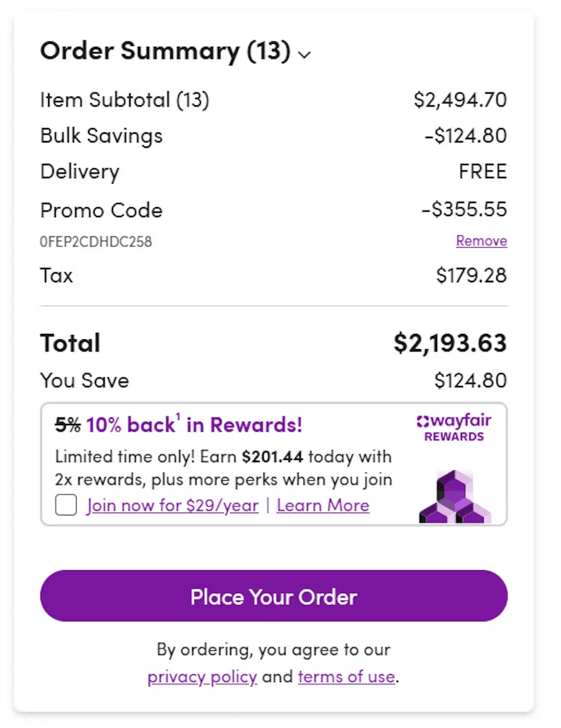Open the Join now for $29/year link
This screenshot has width=561, height=728.
173,505
